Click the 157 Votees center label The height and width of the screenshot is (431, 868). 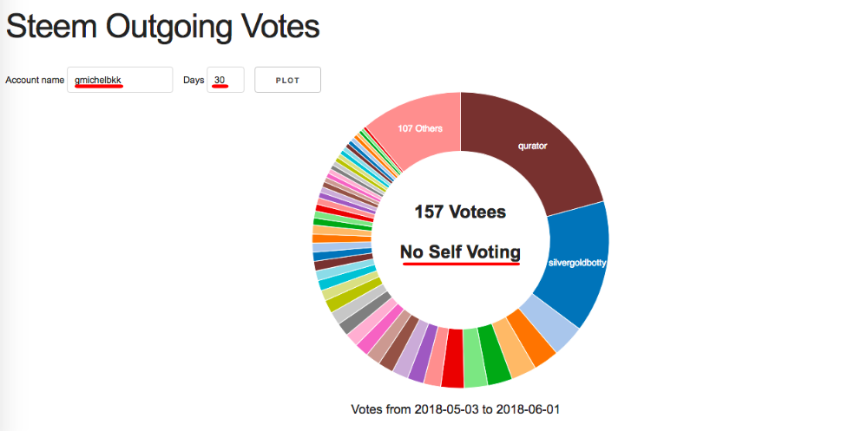[460, 212]
